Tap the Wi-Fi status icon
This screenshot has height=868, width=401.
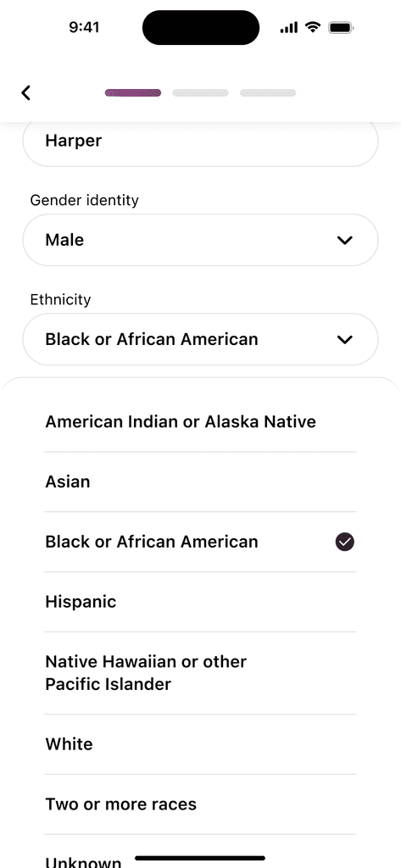313,27
